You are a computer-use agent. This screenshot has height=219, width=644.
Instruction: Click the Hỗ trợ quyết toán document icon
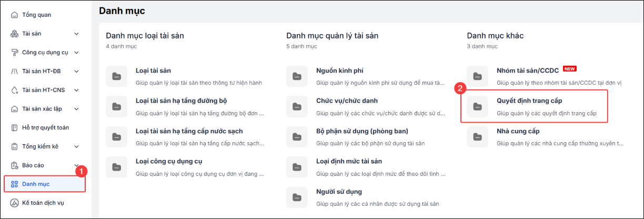point(14,127)
